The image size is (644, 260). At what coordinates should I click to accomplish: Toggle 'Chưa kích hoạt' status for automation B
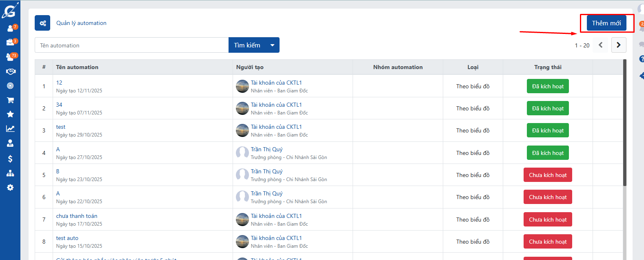pyautogui.click(x=547, y=175)
